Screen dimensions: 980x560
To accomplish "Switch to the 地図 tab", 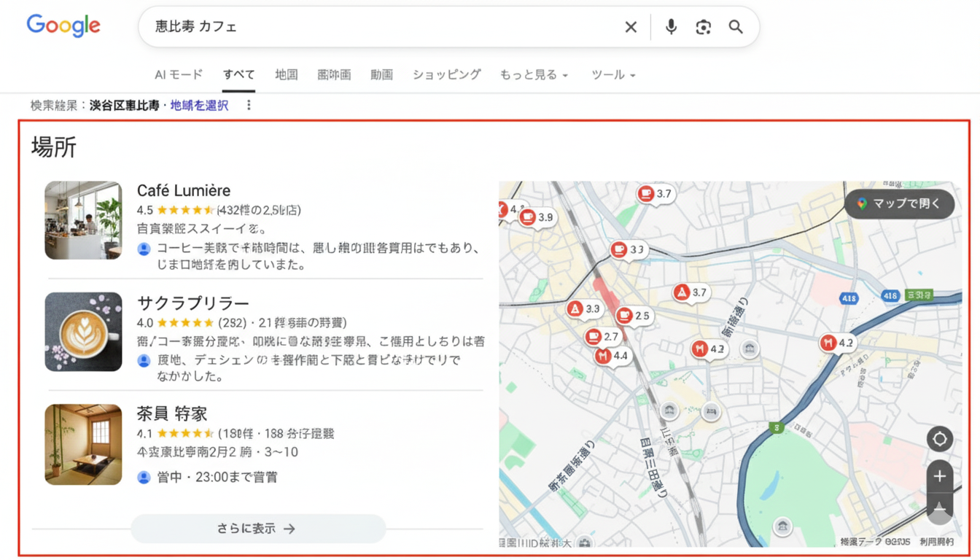I will [x=287, y=74].
